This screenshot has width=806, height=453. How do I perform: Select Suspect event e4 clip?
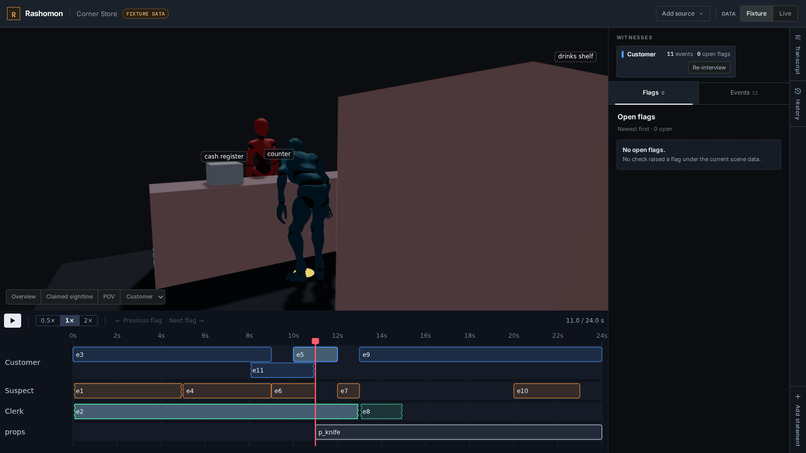227,391
